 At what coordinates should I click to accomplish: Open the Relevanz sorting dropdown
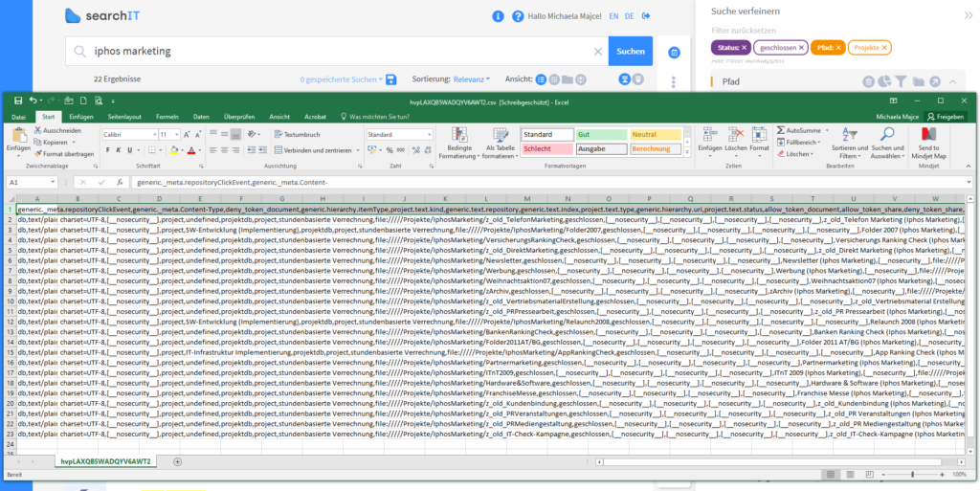click(472, 79)
